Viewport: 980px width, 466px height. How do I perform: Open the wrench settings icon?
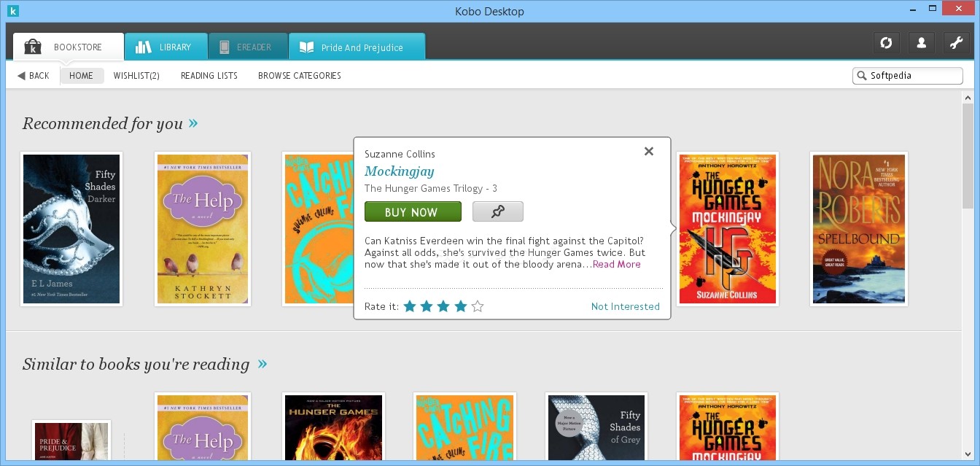point(956,43)
